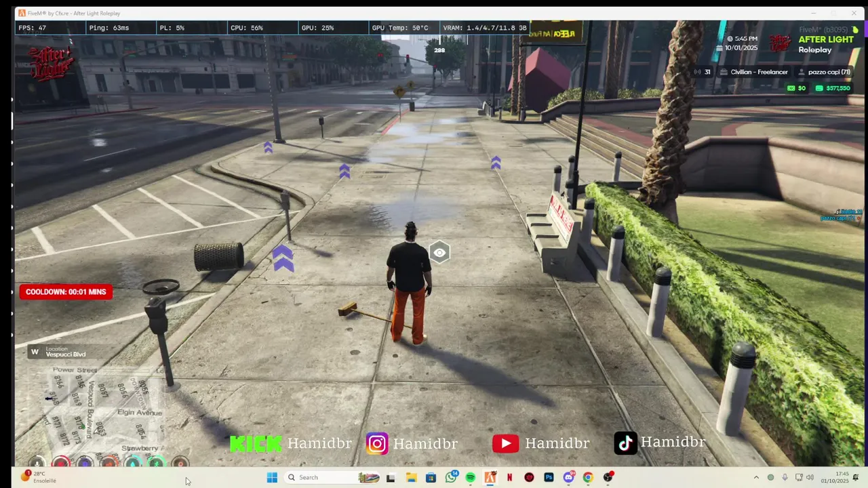Open Spotify from the taskbar
Screen dimensions: 868x488
[470, 477]
